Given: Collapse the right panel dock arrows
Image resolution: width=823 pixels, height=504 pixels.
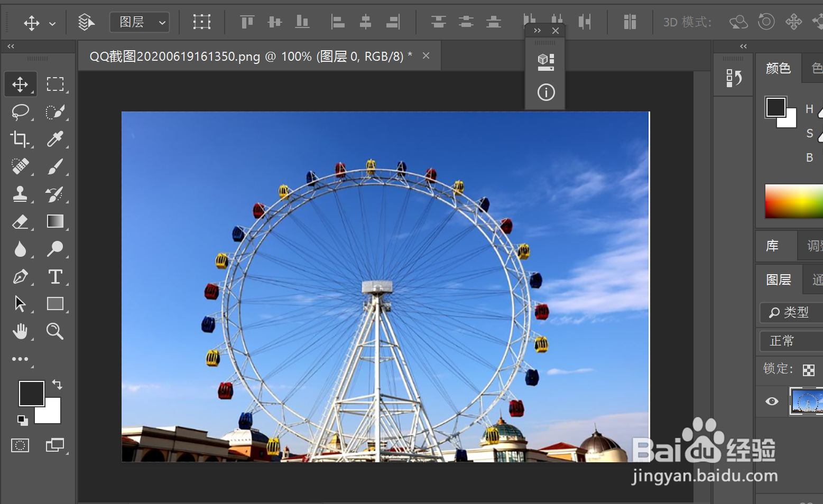Looking at the screenshot, I should pos(743,46).
